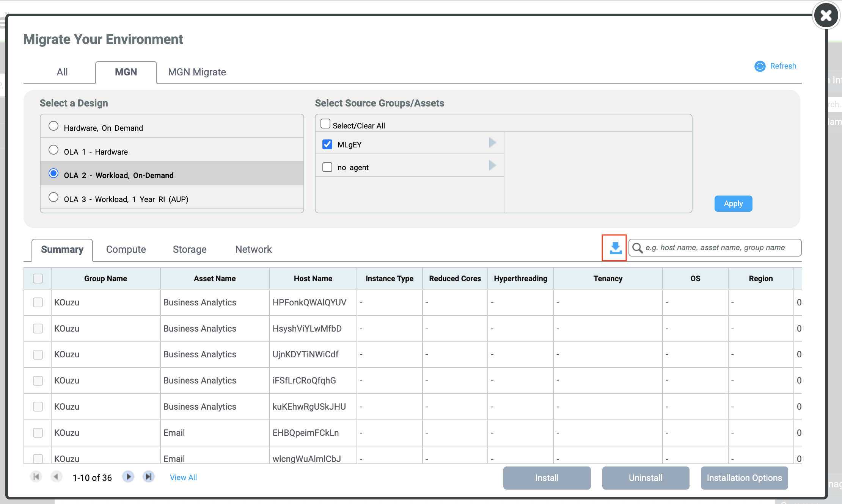The image size is (842, 504).
Task: Open the MGN Migrate tab
Action: [197, 72]
